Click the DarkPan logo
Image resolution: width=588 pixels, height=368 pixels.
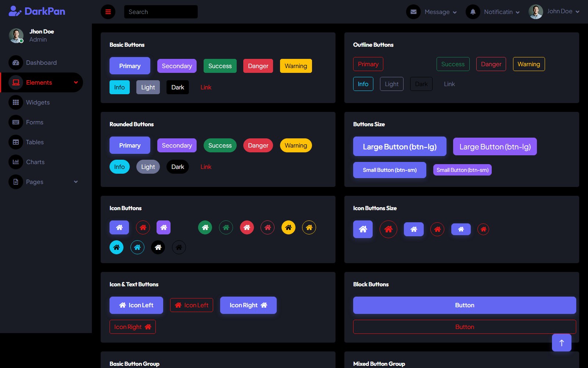(x=37, y=11)
